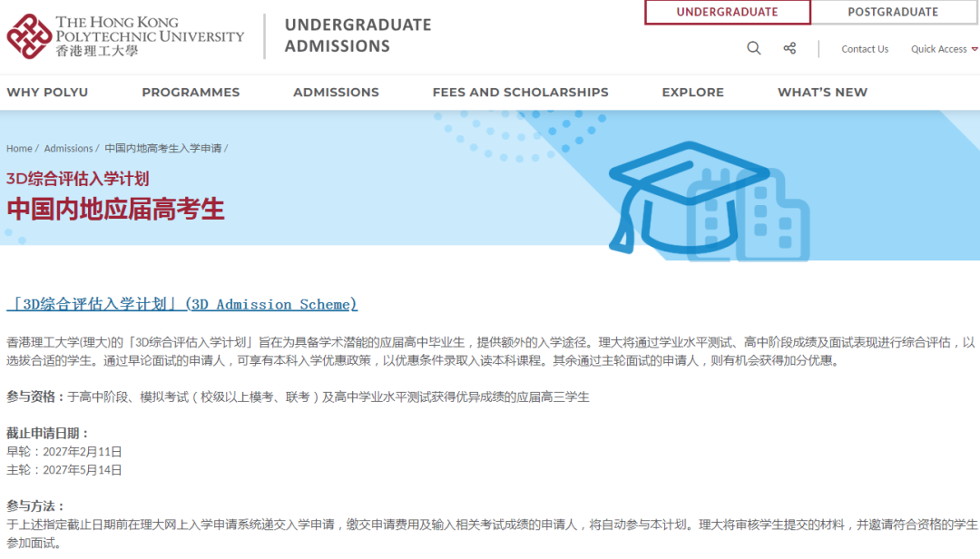
Task: Click the 参与方法 label
Action: click(35, 505)
